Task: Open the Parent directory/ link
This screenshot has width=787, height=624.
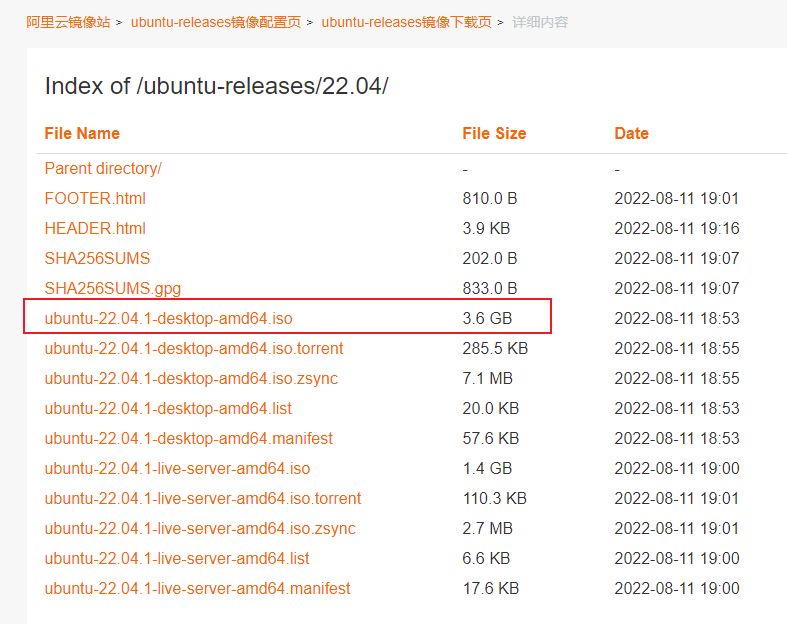Action: coord(103,169)
